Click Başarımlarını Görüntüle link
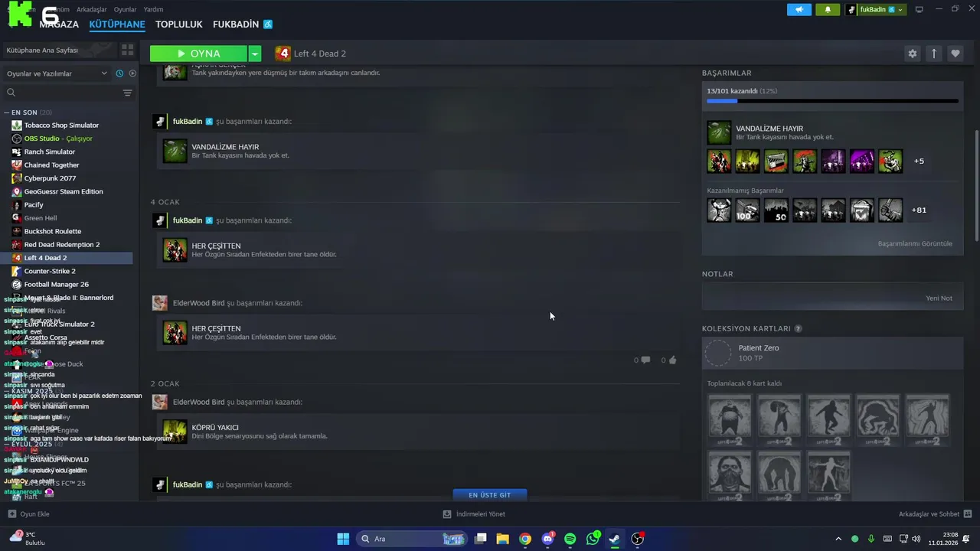Image resolution: width=980 pixels, height=551 pixels. point(915,243)
